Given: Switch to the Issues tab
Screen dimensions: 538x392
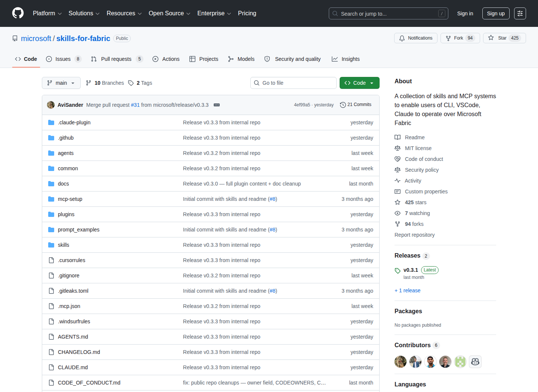Looking at the screenshot, I should point(64,59).
